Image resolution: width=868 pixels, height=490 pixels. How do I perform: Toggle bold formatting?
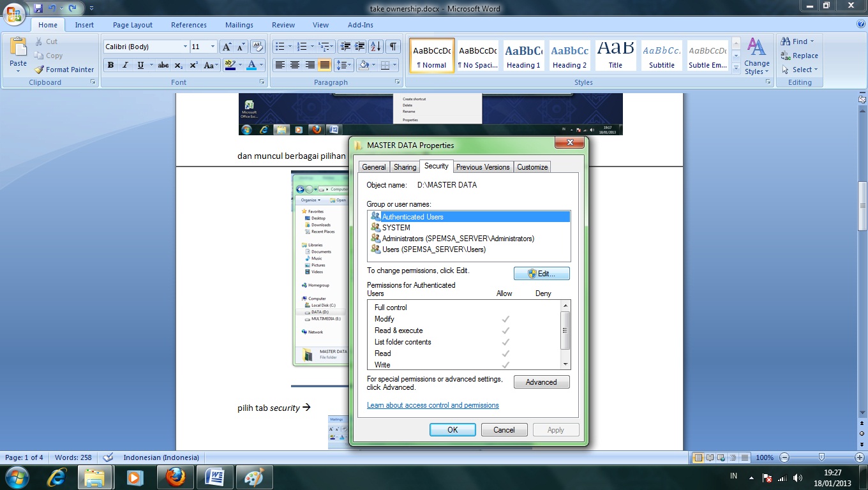(110, 65)
